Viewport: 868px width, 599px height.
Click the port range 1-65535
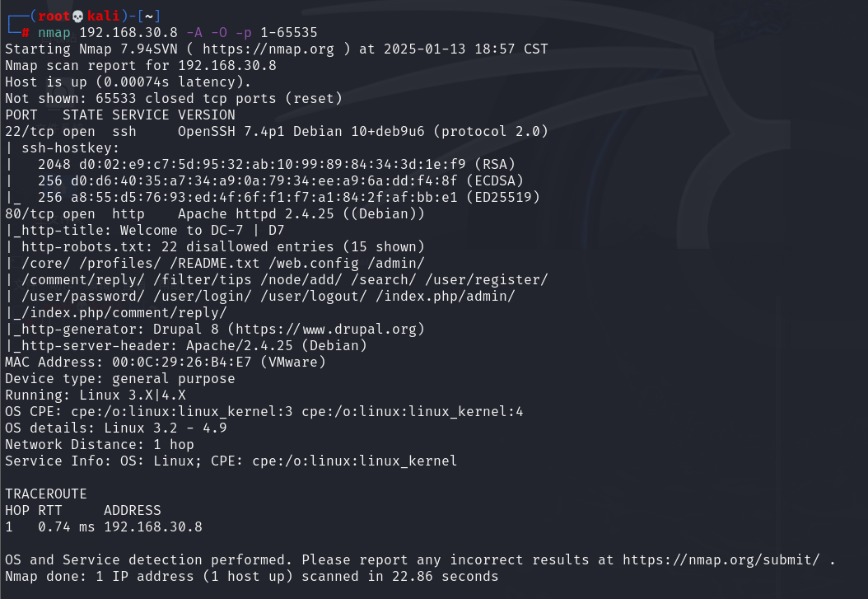(289, 33)
